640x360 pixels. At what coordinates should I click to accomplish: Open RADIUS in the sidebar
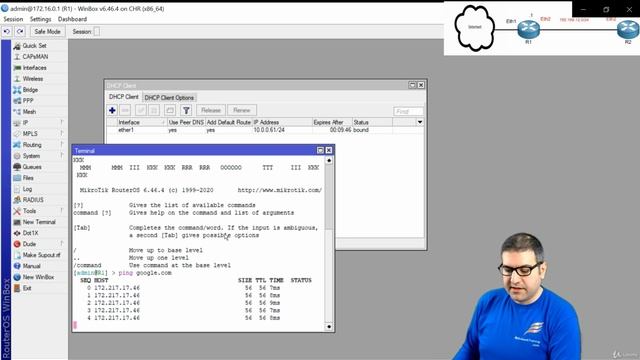click(x=33, y=200)
